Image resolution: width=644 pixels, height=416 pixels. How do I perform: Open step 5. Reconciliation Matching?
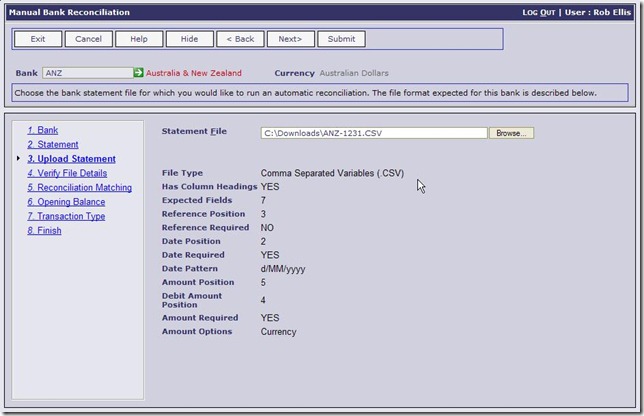(79, 187)
